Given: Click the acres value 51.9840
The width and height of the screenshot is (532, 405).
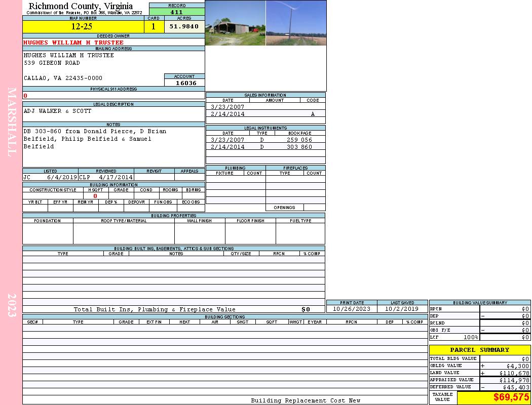Looking at the screenshot, I should click(184, 27).
